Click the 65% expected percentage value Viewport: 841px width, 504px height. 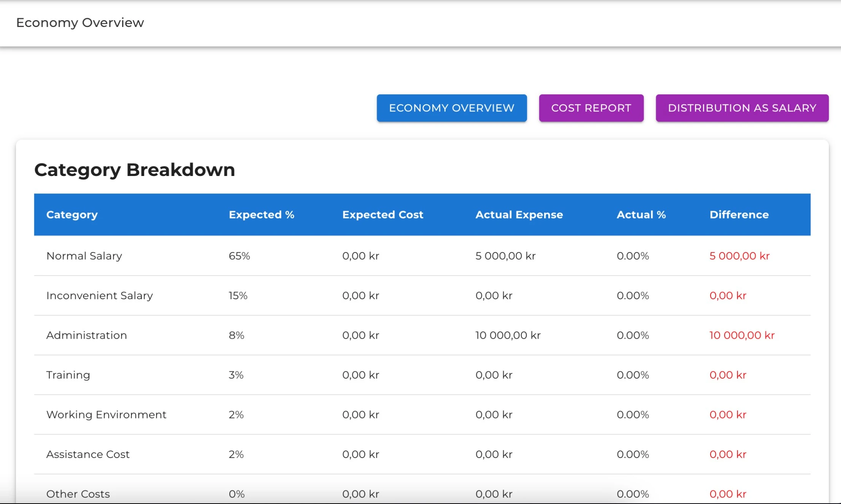(x=239, y=256)
